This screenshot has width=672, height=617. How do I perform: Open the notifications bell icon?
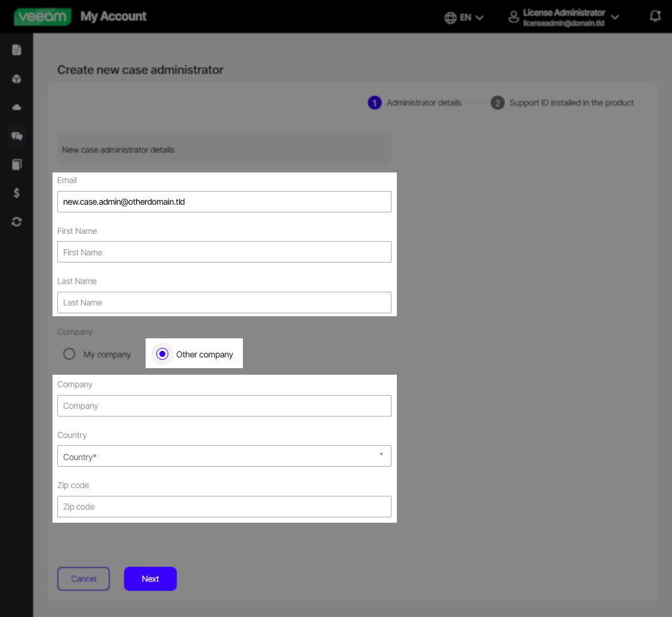tap(655, 16)
